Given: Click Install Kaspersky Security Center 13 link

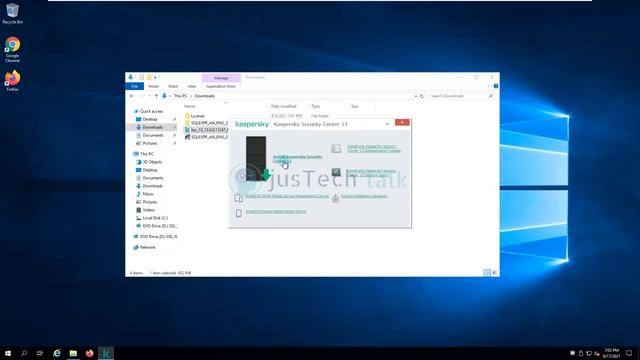Looking at the screenshot, I should pos(297,159).
